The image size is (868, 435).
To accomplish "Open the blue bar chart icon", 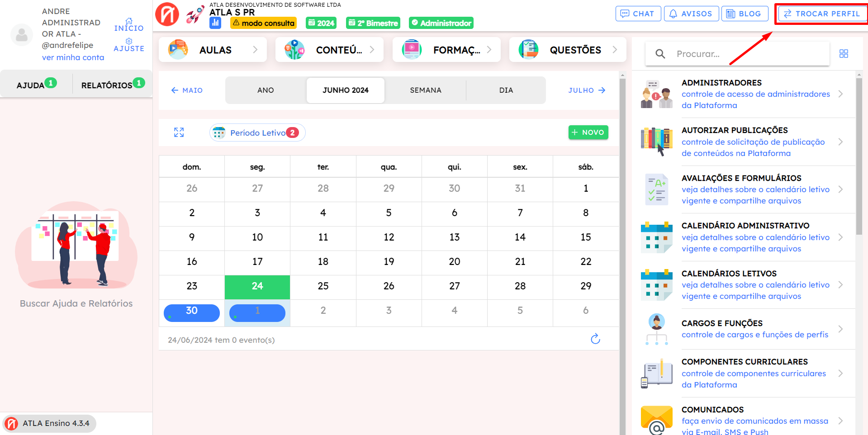I will (215, 23).
